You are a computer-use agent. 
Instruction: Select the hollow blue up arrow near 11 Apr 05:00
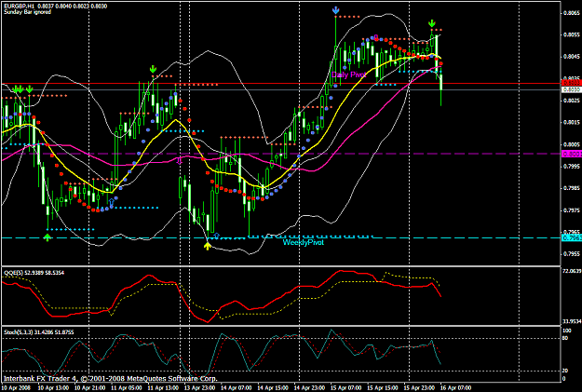pos(111,203)
